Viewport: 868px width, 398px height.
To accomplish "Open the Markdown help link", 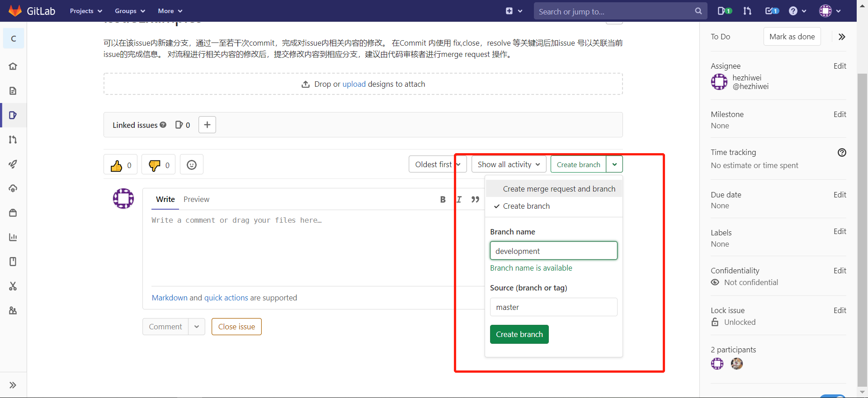I will 170,298.
